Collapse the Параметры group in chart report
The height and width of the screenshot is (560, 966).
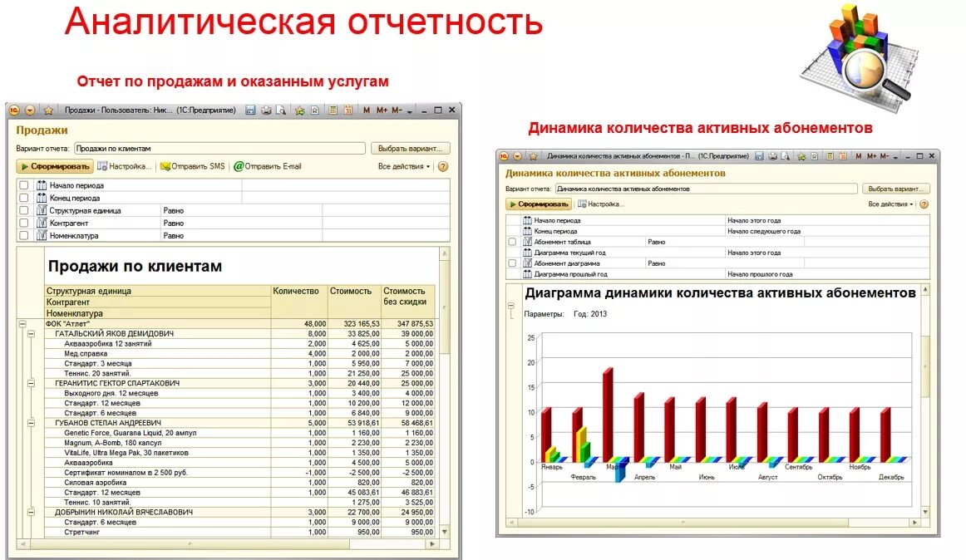click(510, 306)
